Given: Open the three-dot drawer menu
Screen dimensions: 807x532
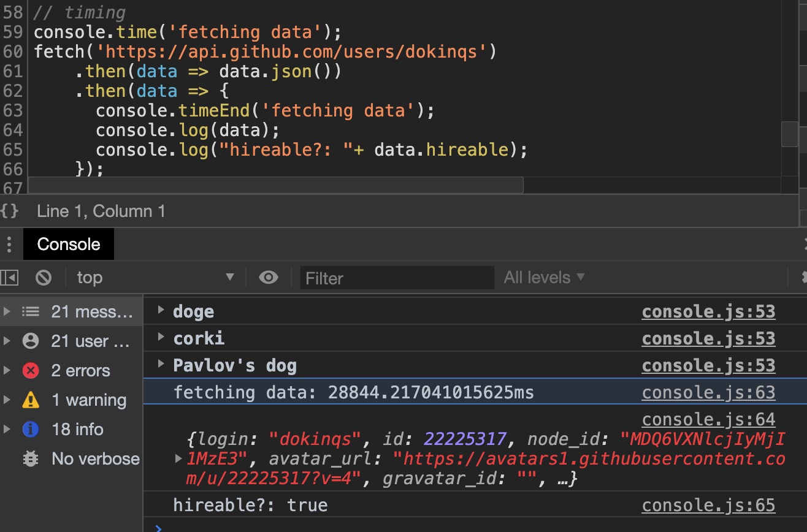Looking at the screenshot, I should 9,245.
